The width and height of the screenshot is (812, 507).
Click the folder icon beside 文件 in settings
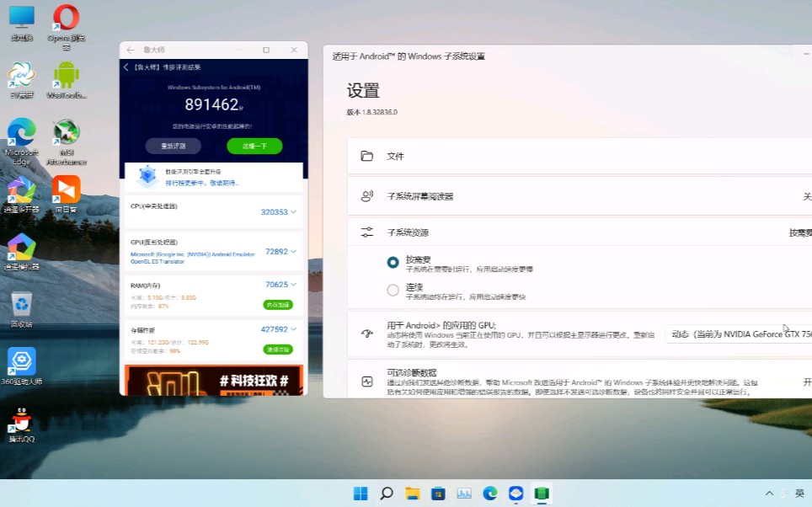coord(366,155)
